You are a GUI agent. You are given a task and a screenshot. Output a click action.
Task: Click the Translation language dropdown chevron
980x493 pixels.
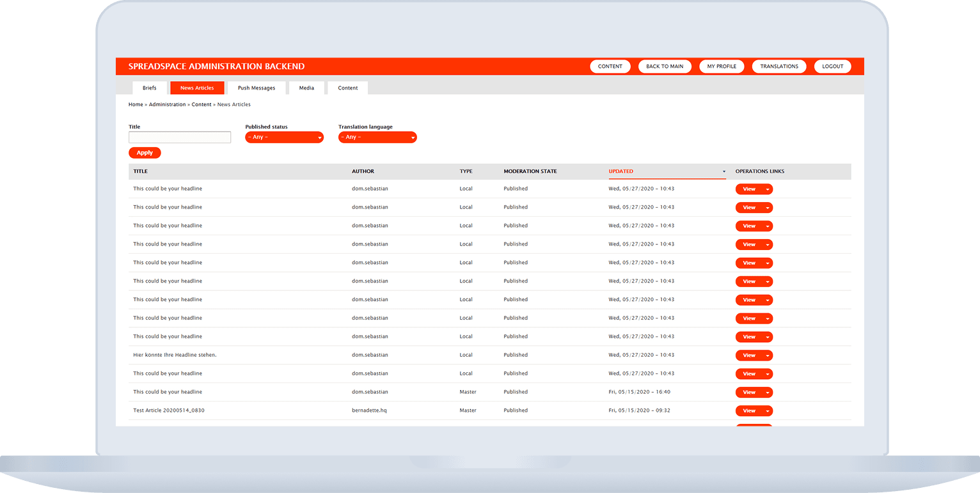click(412, 137)
